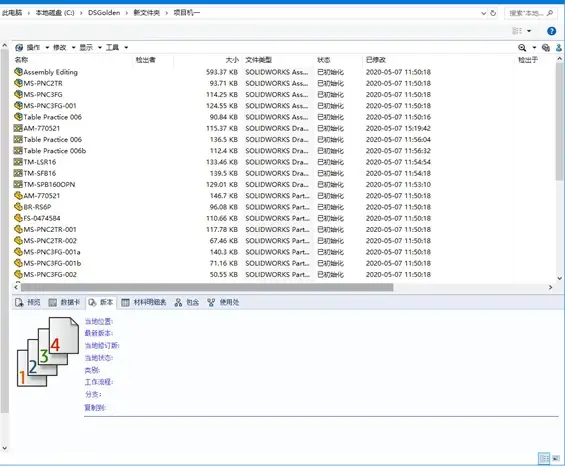Open the 工具 tools menu
The width and height of the screenshot is (565, 467).
117,47
